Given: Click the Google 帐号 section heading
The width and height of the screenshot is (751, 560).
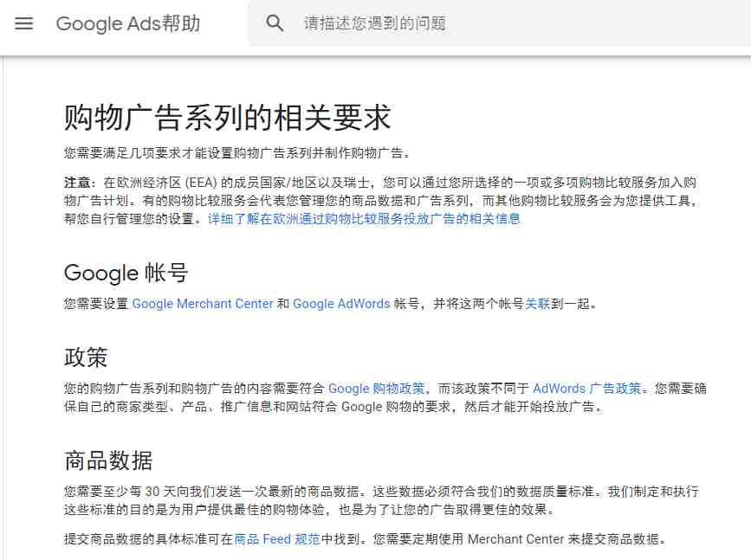Looking at the screenshot, I should pyautogui.click(x=126, y=273).
